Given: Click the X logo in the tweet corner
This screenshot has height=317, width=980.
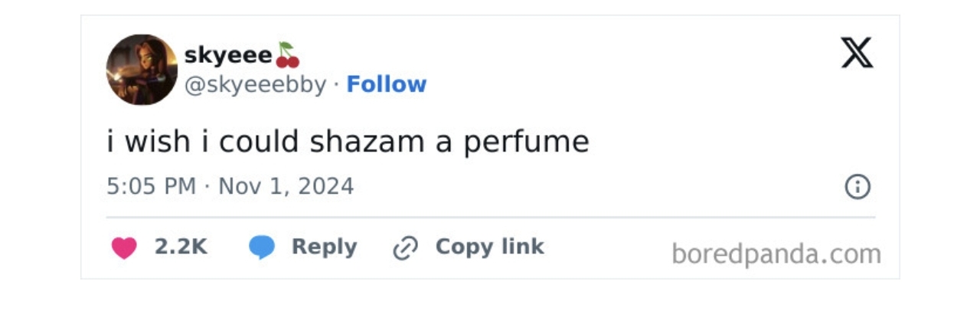Looking at the screenshot, I should click(857, 53).
